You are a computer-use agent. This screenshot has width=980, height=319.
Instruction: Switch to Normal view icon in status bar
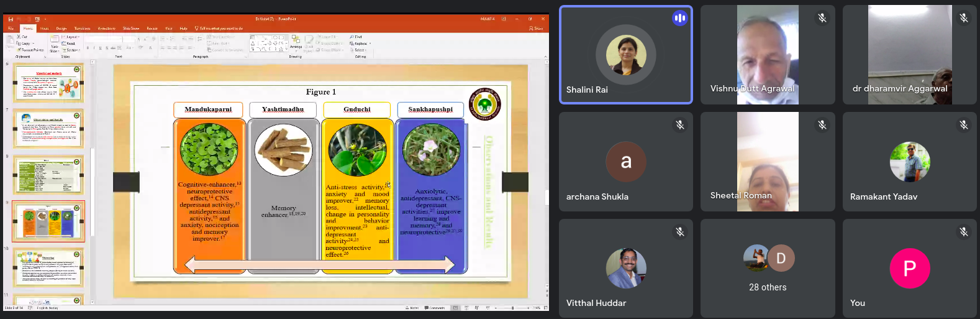[x=455, y=308]
